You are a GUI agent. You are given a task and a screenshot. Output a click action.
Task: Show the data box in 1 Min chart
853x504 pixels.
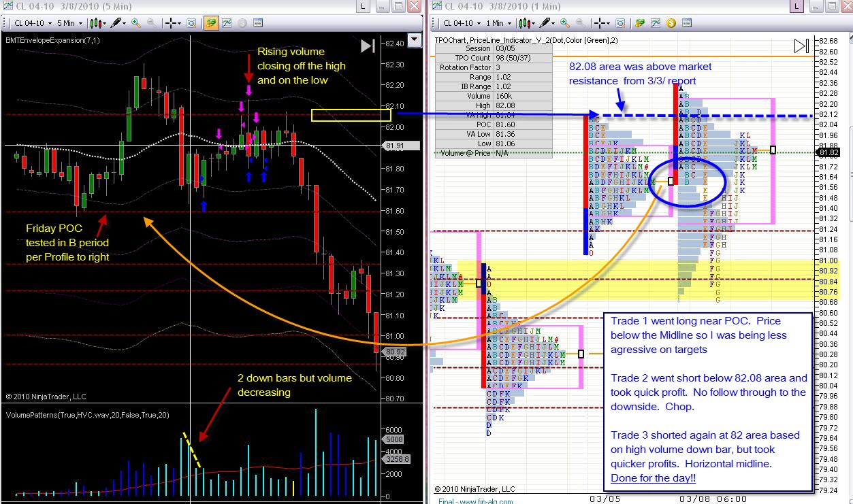point(620,23)
